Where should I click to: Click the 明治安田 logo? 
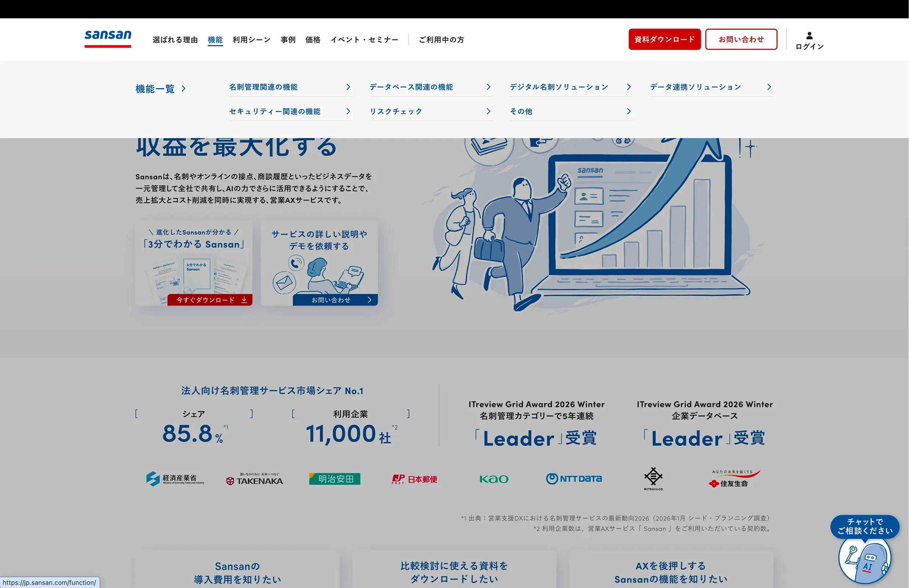(x=335, y=479)
